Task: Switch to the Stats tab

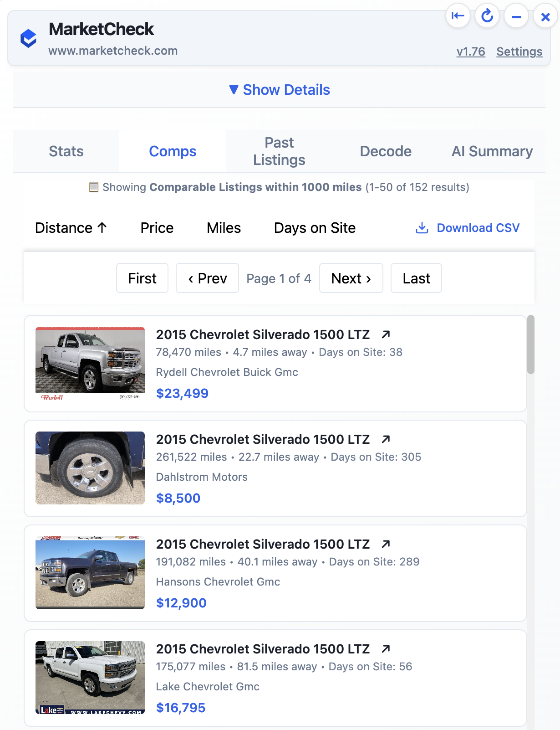Action: tap(66, 151)
